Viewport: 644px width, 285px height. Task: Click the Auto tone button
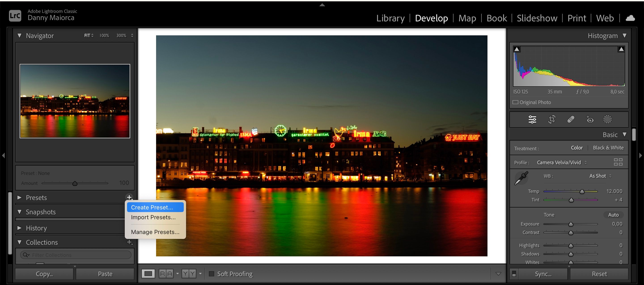(613, 215)
